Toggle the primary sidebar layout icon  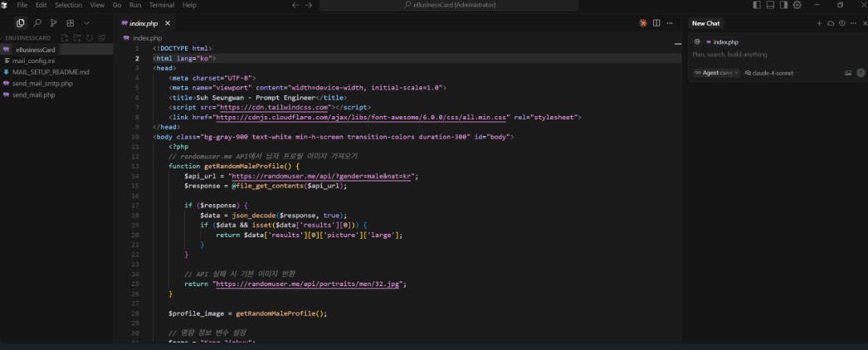[757, 5]
